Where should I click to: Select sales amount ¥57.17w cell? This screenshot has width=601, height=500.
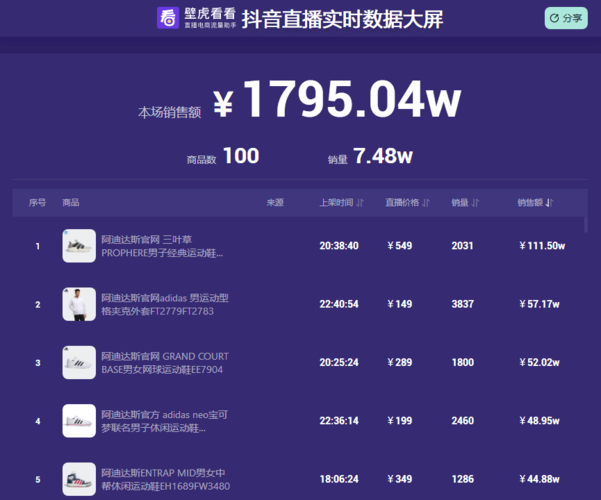tap(539, 304)
